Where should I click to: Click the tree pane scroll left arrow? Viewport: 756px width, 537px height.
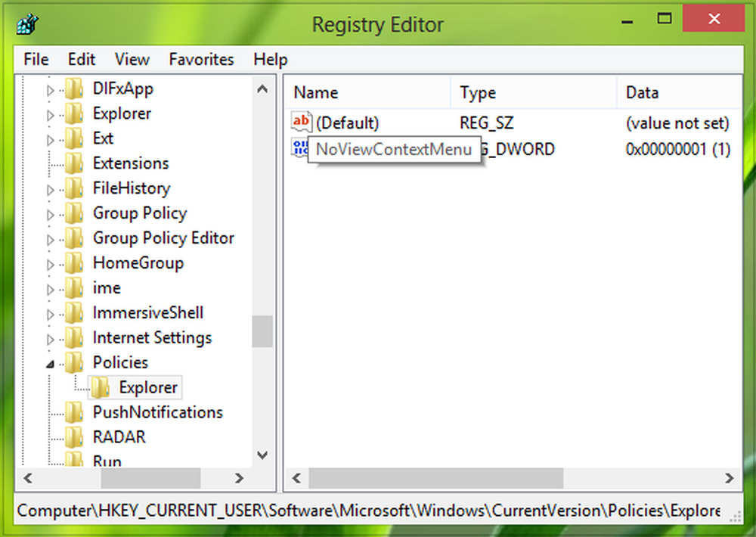tap(28, 478)
